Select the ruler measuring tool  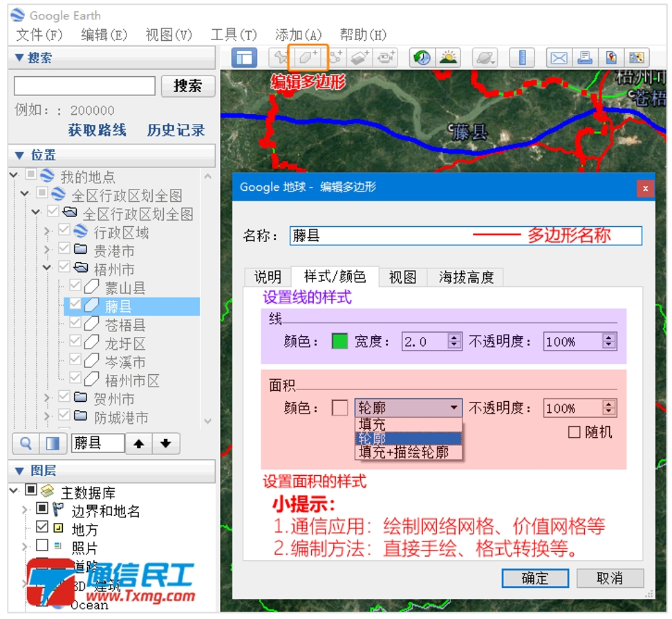click(522, 57)
